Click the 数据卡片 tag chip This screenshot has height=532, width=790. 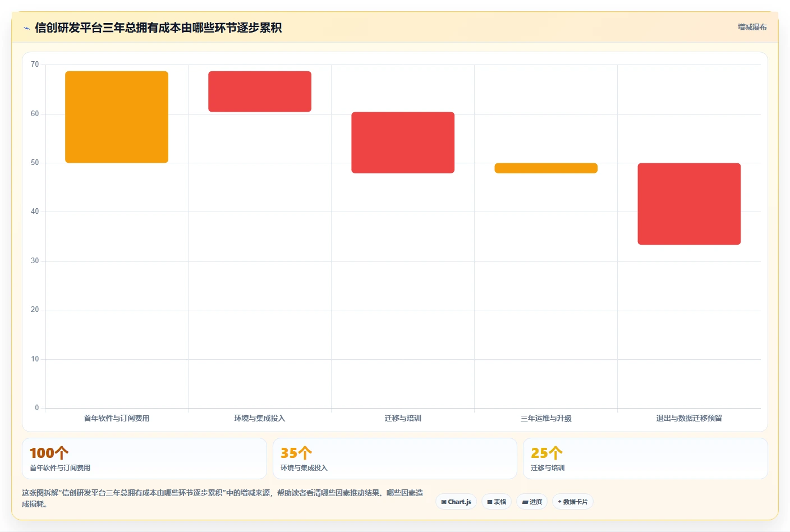573,502
